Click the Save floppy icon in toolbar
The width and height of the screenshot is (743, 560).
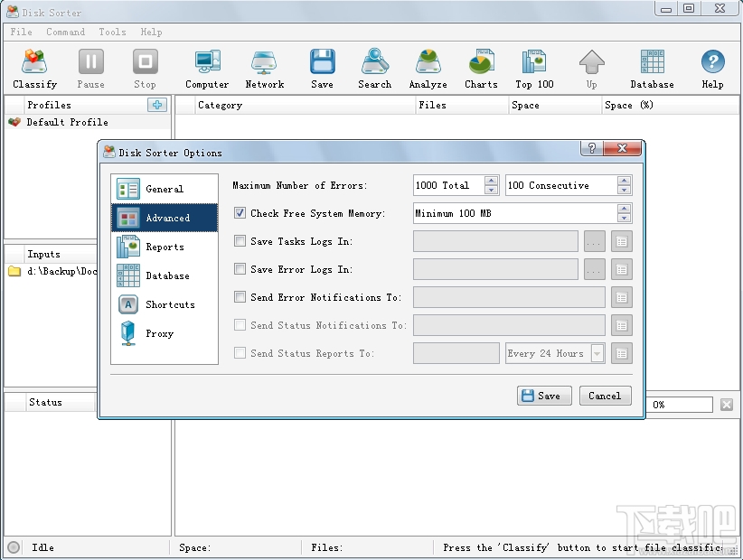pos(322,70)
